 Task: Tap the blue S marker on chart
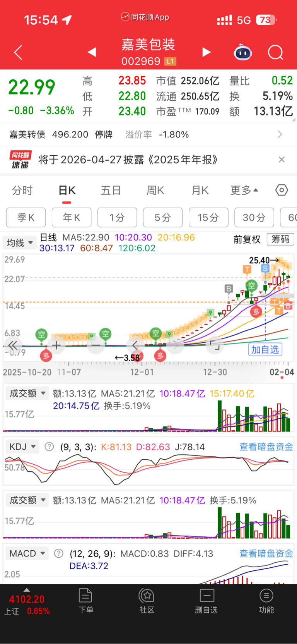tap(265, 268)
